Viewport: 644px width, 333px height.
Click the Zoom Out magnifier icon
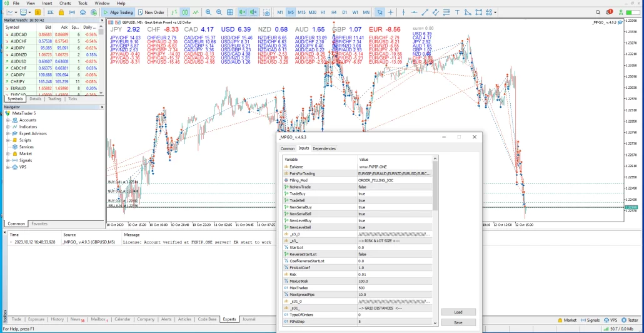pyautogui.click(x=218, y=12)
